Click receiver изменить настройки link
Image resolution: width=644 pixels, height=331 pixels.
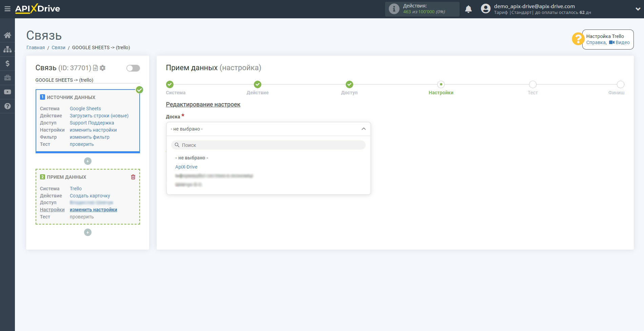point(94,210)
